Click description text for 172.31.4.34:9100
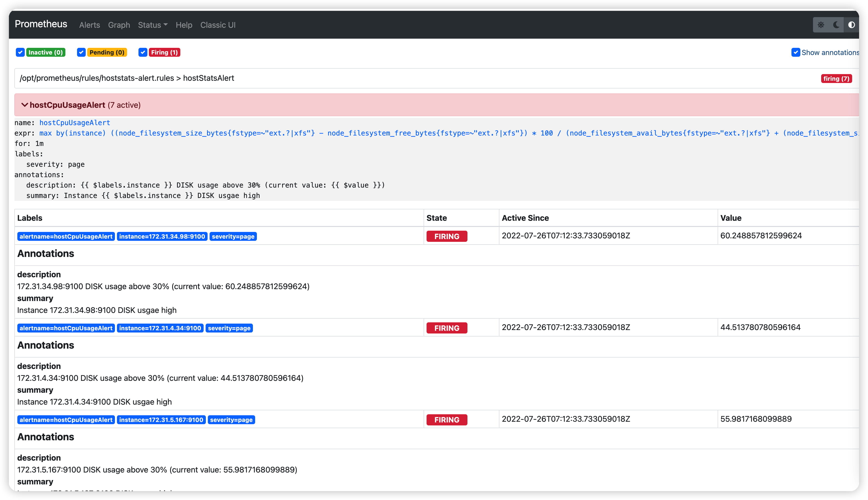 pos(160,378)
